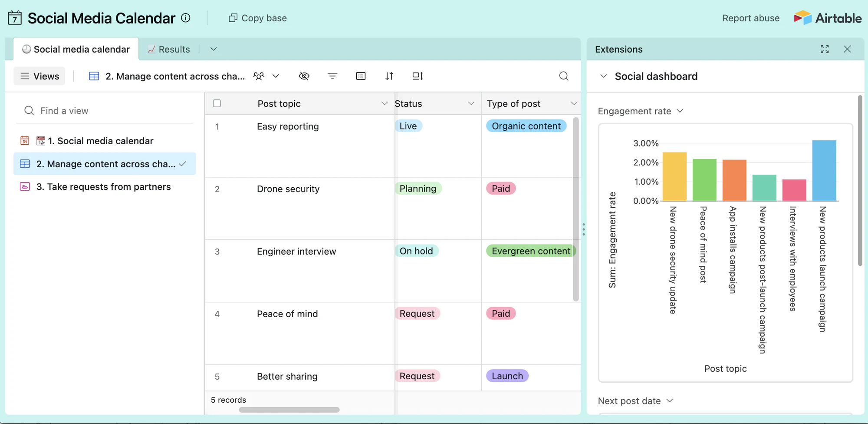The height and width of the screenshot is (424, 868).
Task: Toggle the select all records checkbox
Action: (x=217, y=103)
